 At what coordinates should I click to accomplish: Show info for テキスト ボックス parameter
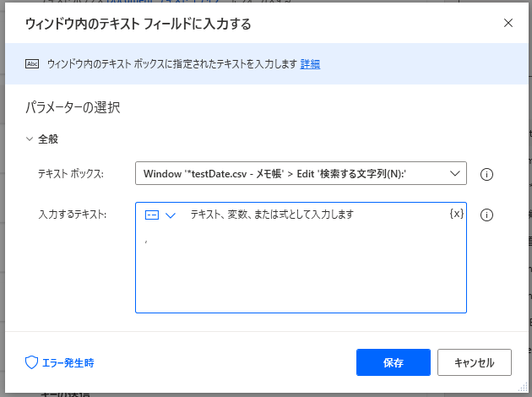click(486, 175)
